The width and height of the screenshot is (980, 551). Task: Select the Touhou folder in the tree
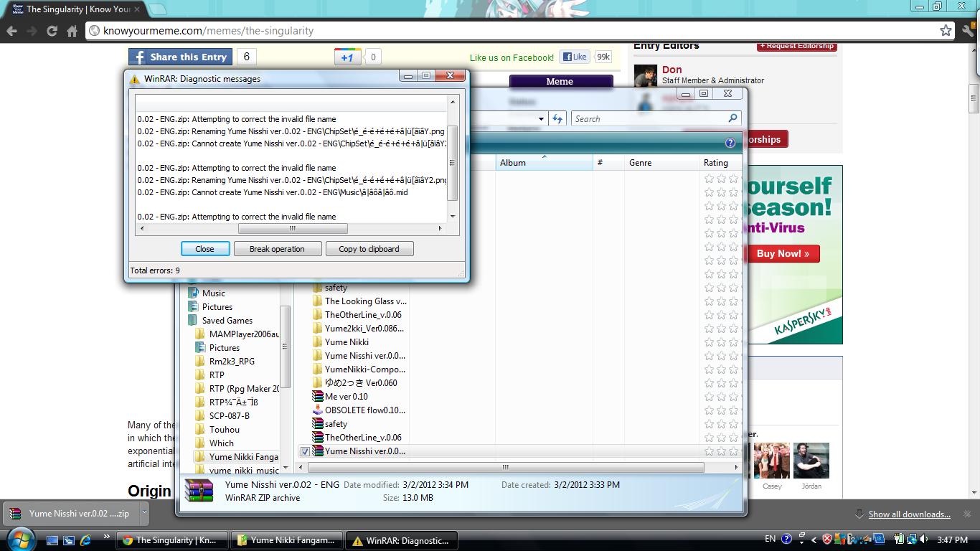225,429
